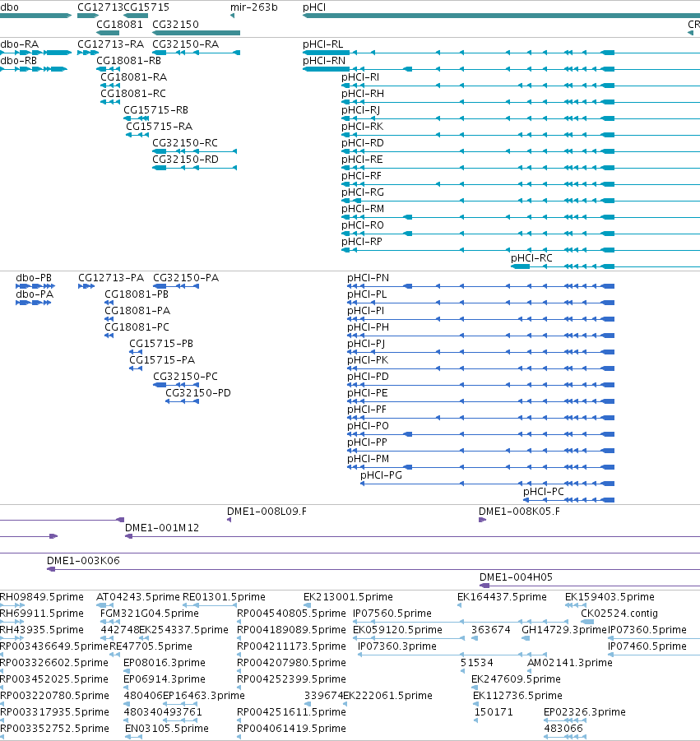Open the GH14729.3prime EST label
The width and height of the screenshot is (700, 741).
[564, 630]
